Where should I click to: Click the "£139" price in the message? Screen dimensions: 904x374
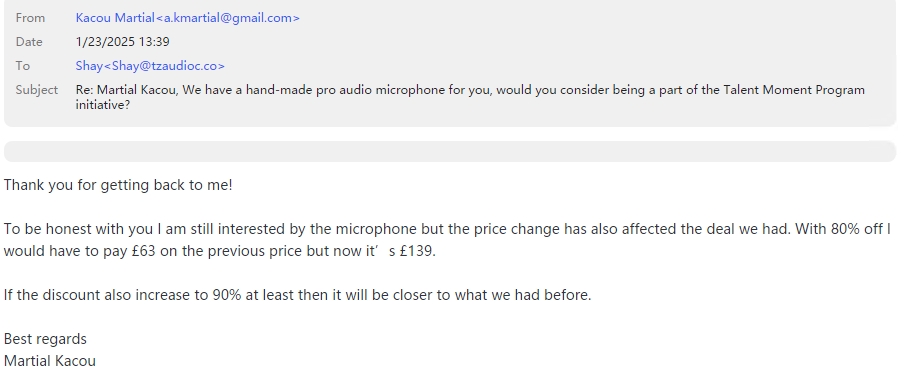tap(415, 251)
